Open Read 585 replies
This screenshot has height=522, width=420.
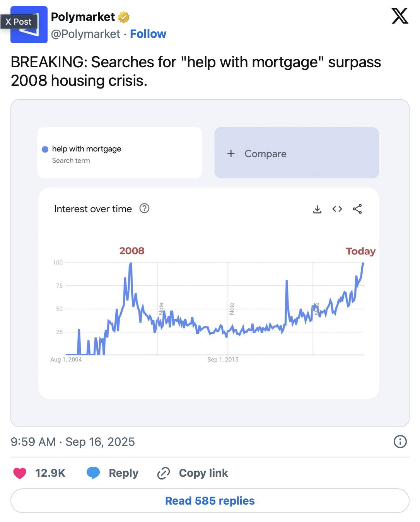point(210,501)
